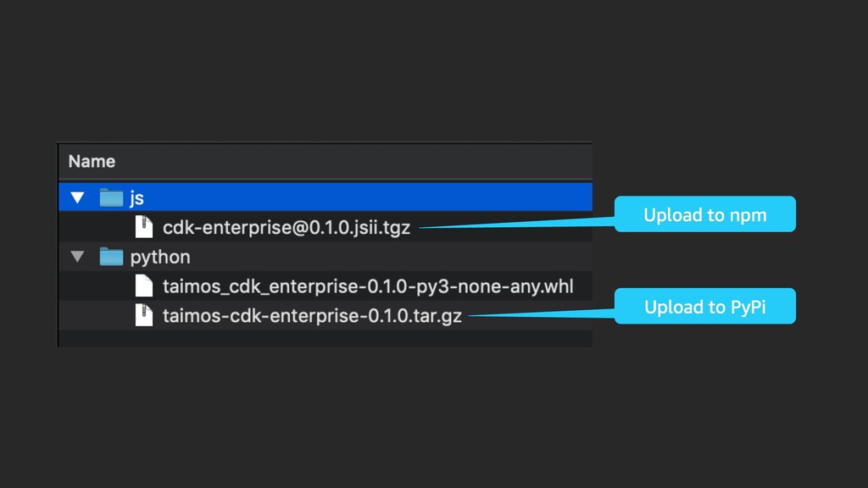Click the js folder icon

click(111, 197)
